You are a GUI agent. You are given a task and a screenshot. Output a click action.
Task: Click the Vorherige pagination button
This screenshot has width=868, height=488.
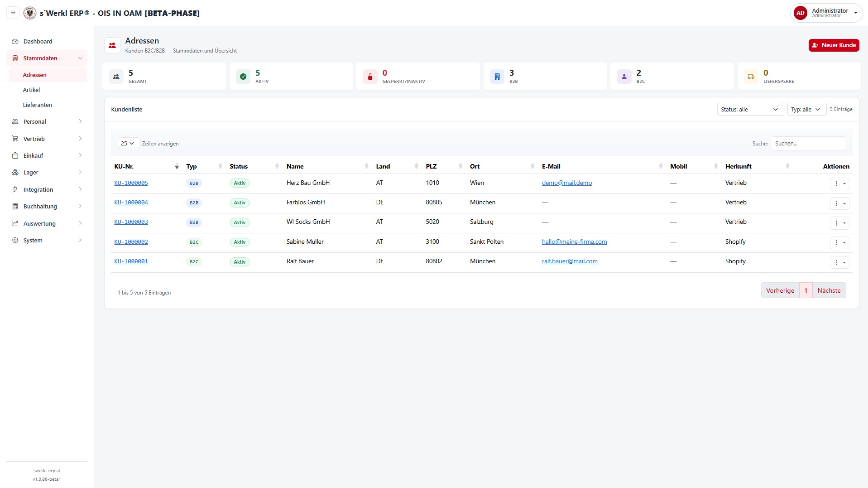coord(780,290)
